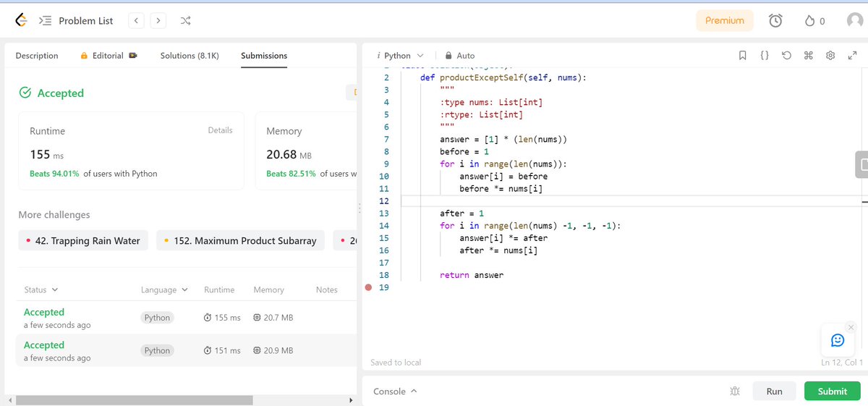The image size is (868, 406).
Task: Close the feedback chat widget
Action: (851, 327)
